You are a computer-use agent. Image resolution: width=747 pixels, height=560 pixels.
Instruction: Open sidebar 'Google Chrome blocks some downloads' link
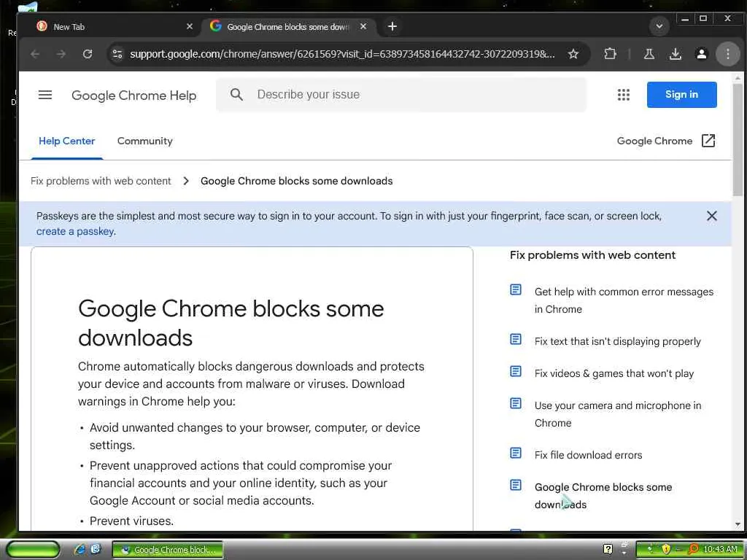pyautogui.click(x=603, y=496)
